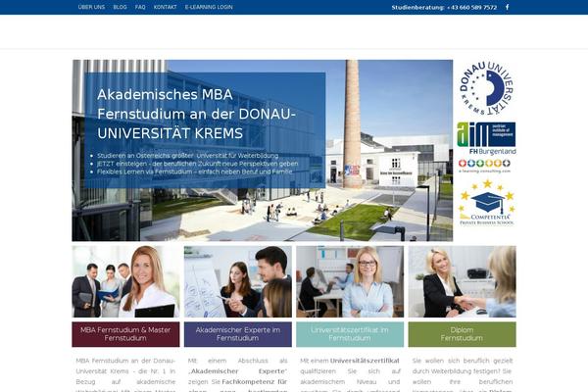Open the Akademischer Experte im Fernstudium button
Screen dimensions: 588x392
point(238,334)
